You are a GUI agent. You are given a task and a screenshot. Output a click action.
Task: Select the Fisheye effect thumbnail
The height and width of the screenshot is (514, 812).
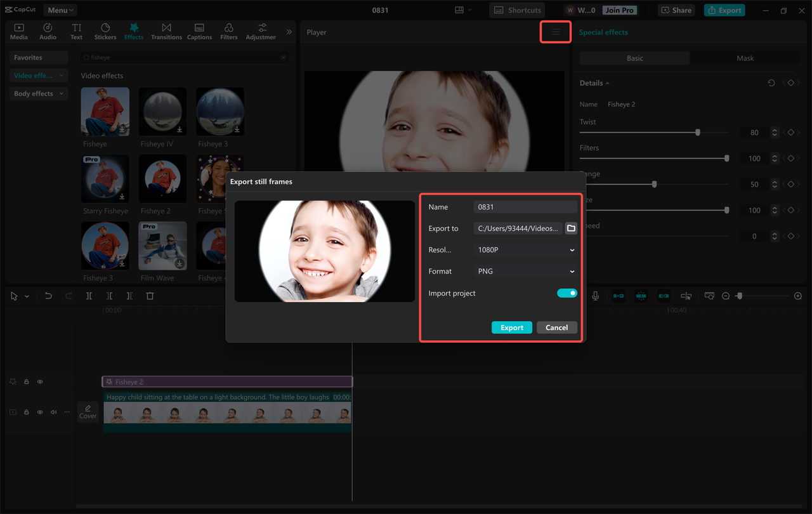(x=105, y=112)
